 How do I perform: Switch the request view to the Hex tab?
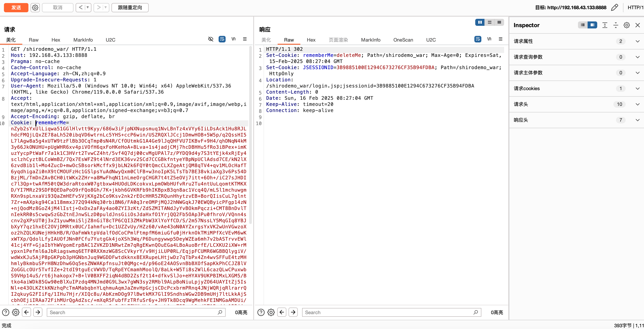(x=56, y=40)
